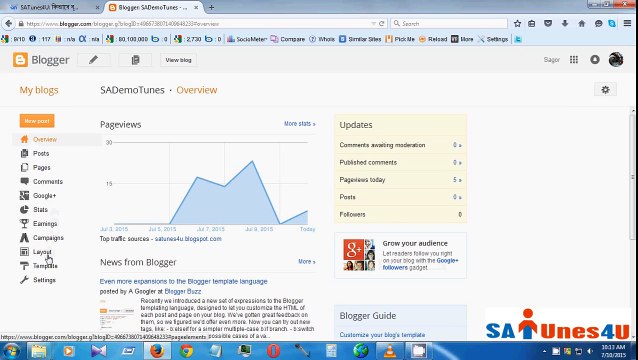Click the Earnings trophy icon
The image size is (638, 360).
click(x=24, y=223)
